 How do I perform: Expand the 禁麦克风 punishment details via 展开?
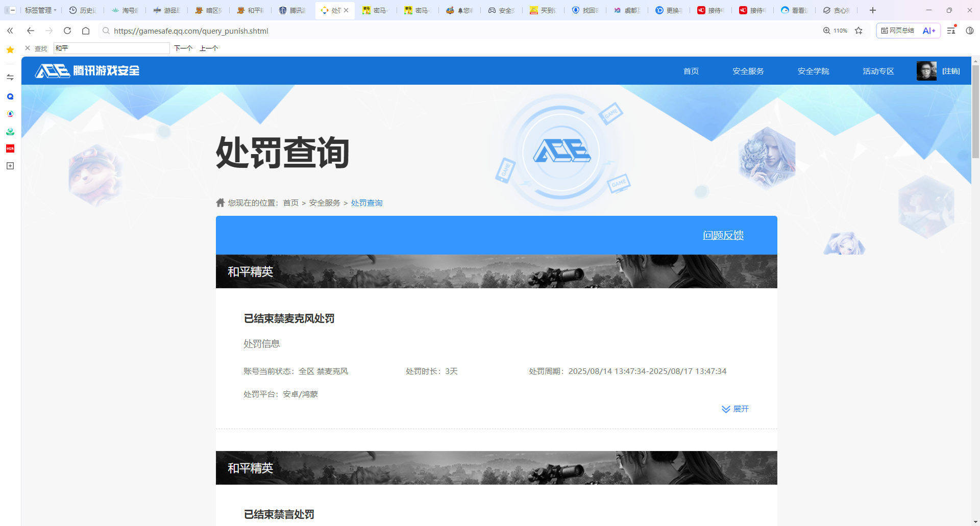[735, 409]
